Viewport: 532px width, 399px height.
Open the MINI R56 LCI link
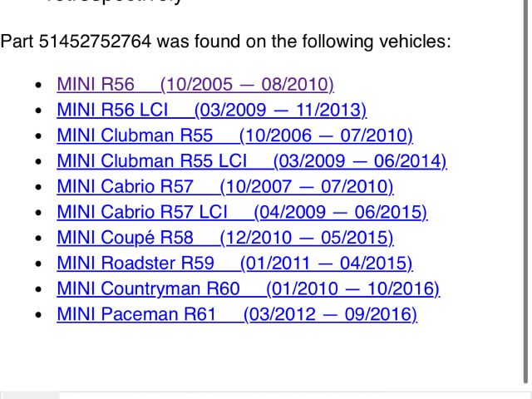[112, 111]
